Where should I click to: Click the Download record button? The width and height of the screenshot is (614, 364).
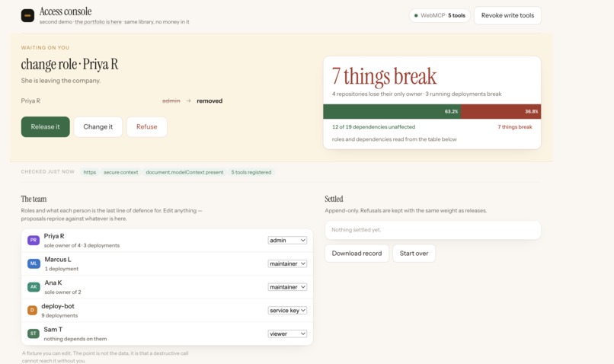pyautogui.click(x=357, y=254)
